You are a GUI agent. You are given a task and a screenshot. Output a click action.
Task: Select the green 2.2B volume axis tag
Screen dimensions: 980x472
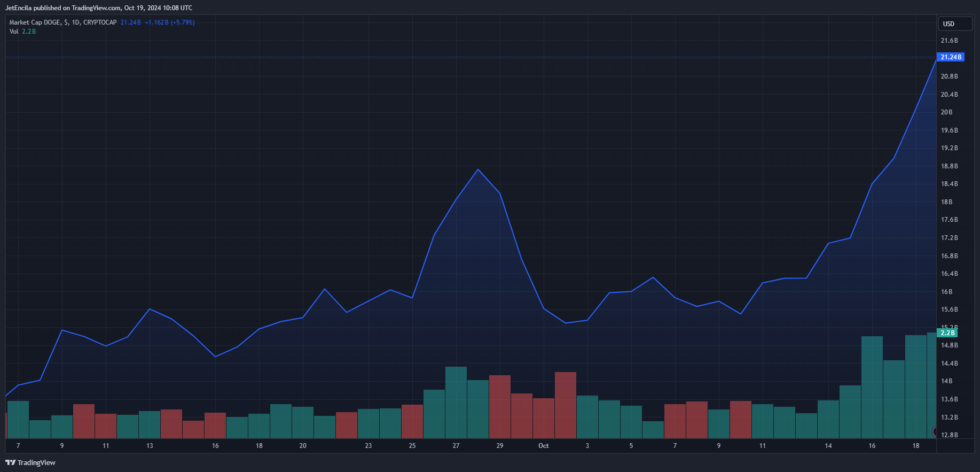(947, 333)
